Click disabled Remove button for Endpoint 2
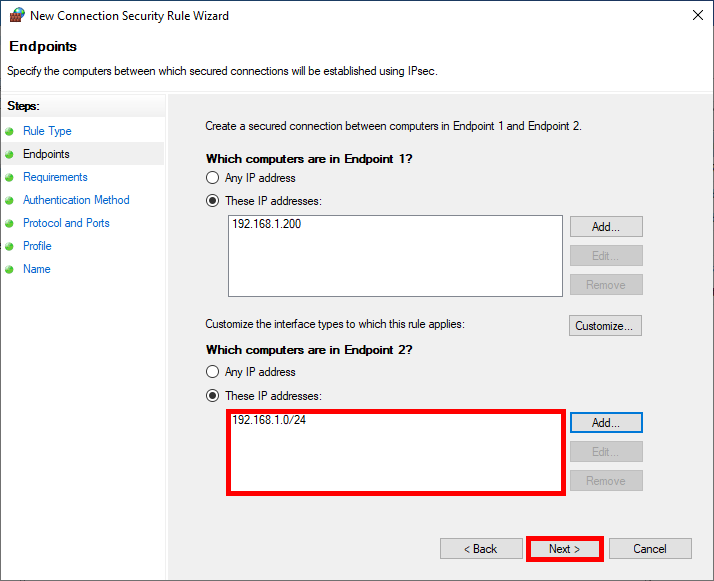The height and width of the screenshot is (581, 714). [x=606, y=480]
